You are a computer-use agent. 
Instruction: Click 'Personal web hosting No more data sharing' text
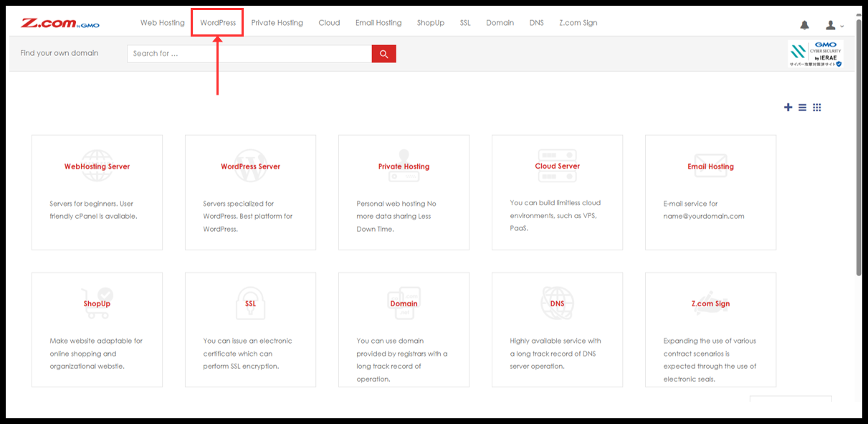396,217
